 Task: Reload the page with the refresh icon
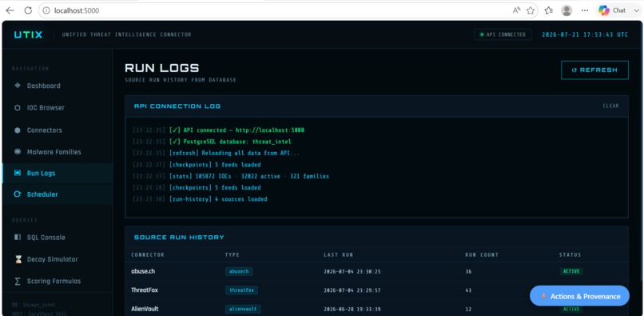point(28,10)
